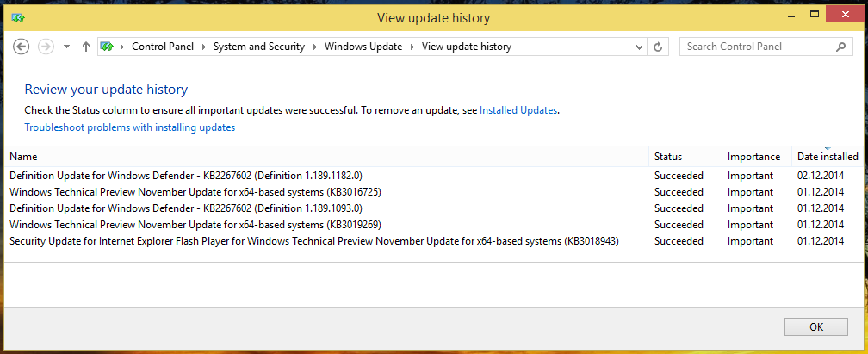Click Succeeded status of definition 1.189.1093.0
This screenshot has width=868, height=354.
[x=679, y=208]
